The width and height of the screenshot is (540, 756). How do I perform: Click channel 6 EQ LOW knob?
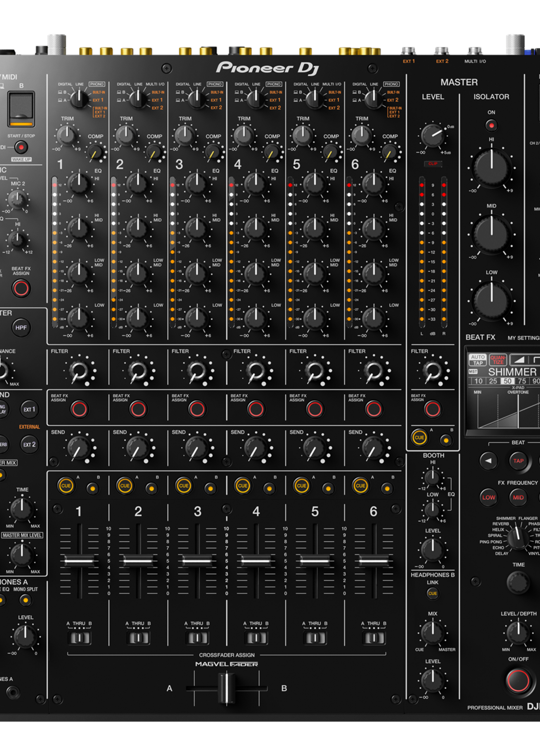(373, 318)
